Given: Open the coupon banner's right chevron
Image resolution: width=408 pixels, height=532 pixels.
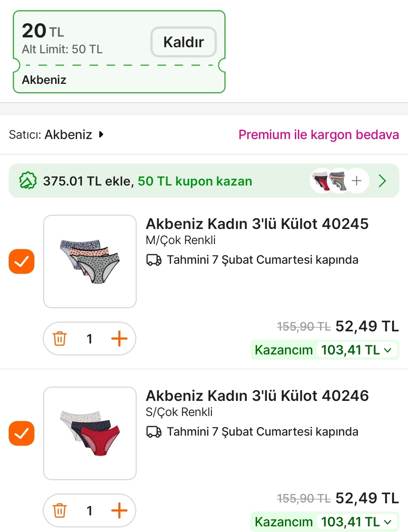Looking at the screenshot, I should (x=382, y=181).
